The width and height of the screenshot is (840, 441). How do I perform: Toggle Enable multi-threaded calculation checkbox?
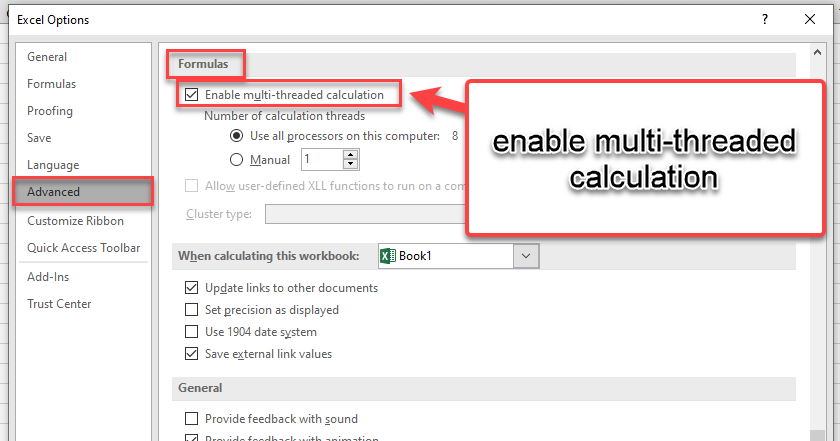191,95
